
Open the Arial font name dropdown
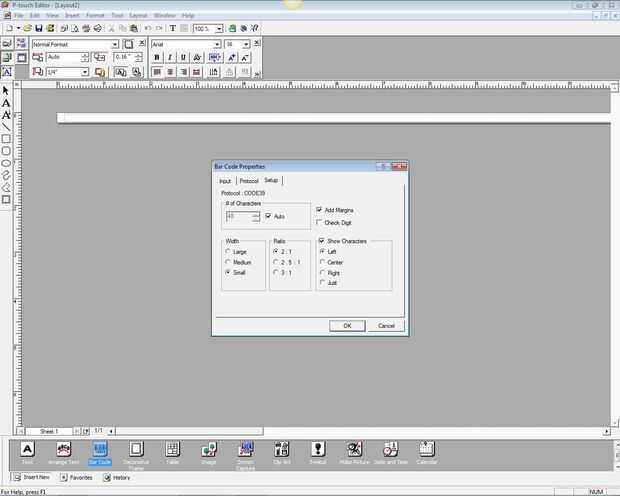(x=217, y=44)
